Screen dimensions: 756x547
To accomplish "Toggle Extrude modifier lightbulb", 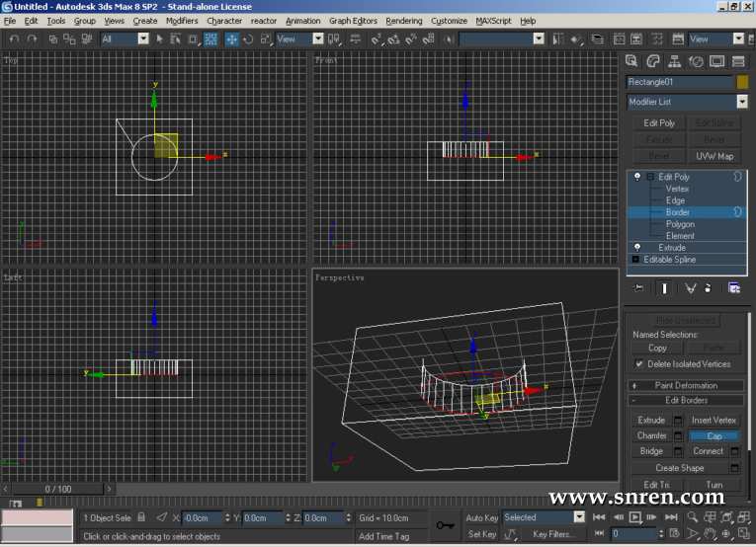I will point(636,248).
